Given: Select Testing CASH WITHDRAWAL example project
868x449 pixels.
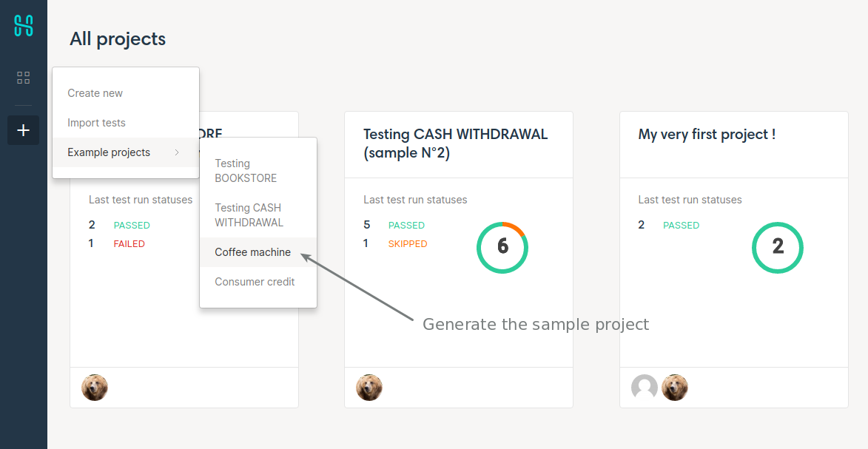Looking at the screenshot, I should coord(249,215).
